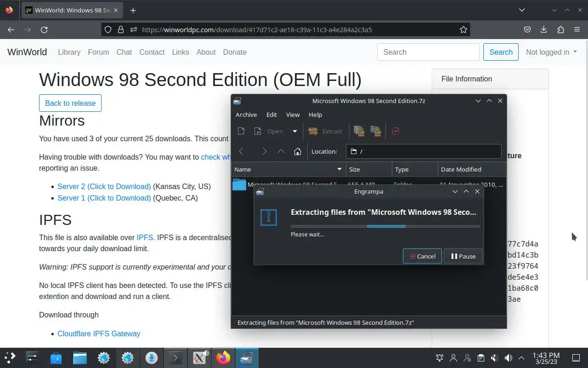Screen dimensions: 588x368
Task: Click the add files to archive icon
Action: (x=359, y=131)
